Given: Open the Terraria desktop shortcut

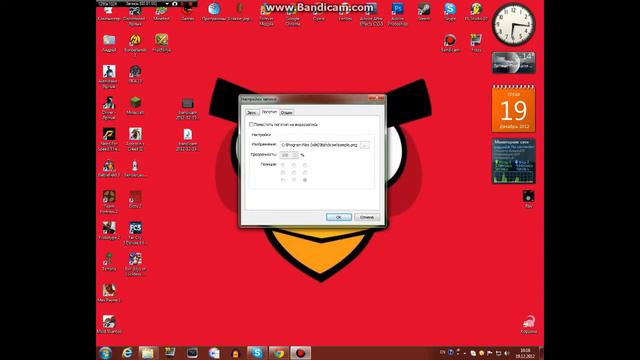Looking at the screenshot, I should tap(109, 262).
